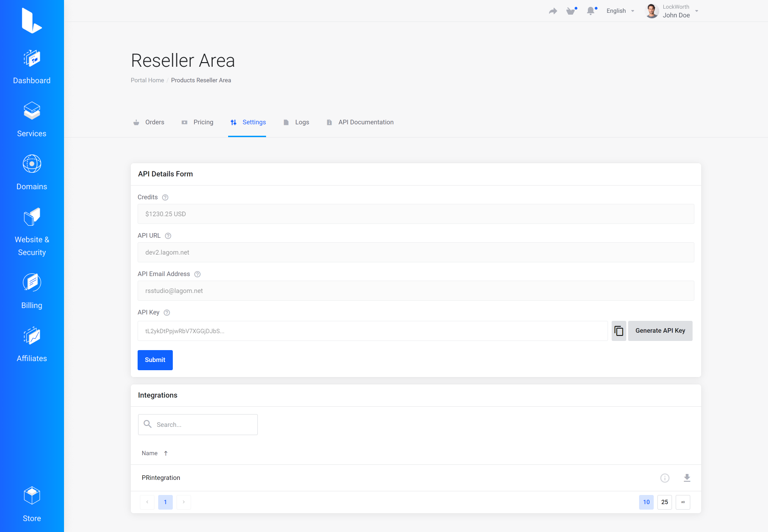
Task: Click the Lagom logo in sidebar
Action: point(32,21)
